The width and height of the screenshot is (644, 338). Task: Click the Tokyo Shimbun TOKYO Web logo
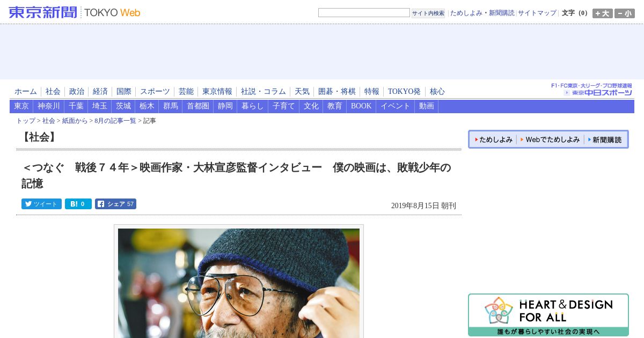75,12
